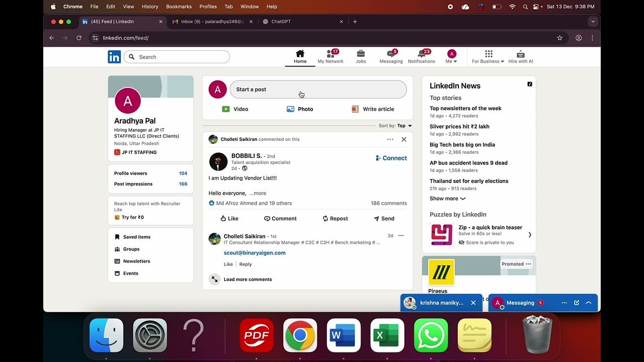Expand the Messaging panel chevron
The image size is (644, 362).
(x=588, y=303)
